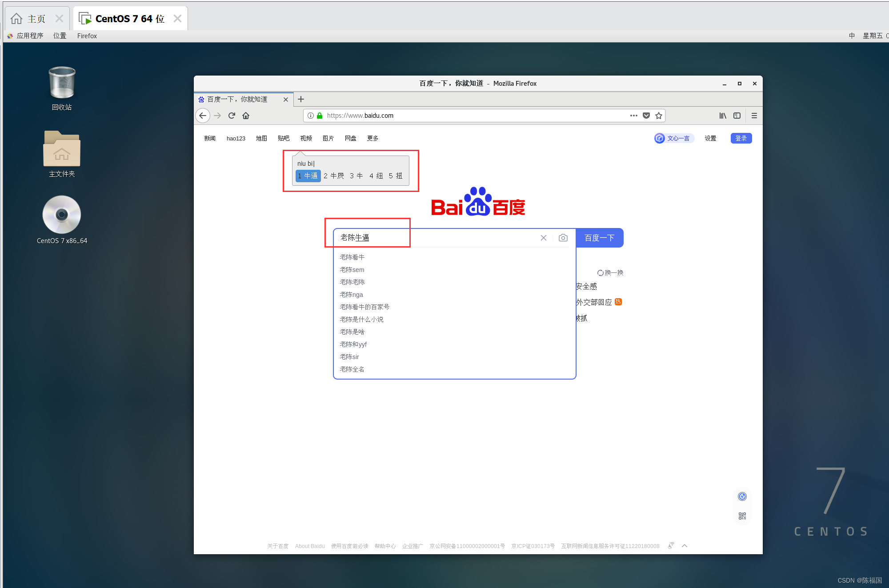The width and height of the screenshot is (889, 588).
Task: Click the camera image search icon
Action: [x=563, y=238]
